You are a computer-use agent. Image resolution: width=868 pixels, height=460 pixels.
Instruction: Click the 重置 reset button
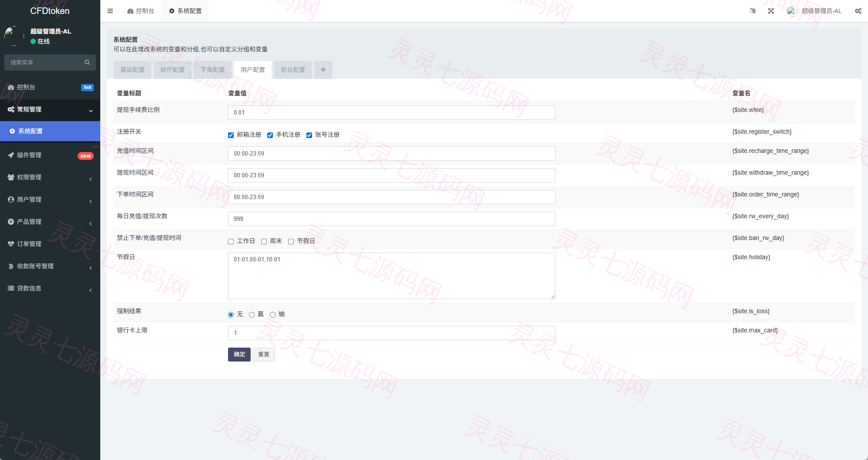pos(264,355)
